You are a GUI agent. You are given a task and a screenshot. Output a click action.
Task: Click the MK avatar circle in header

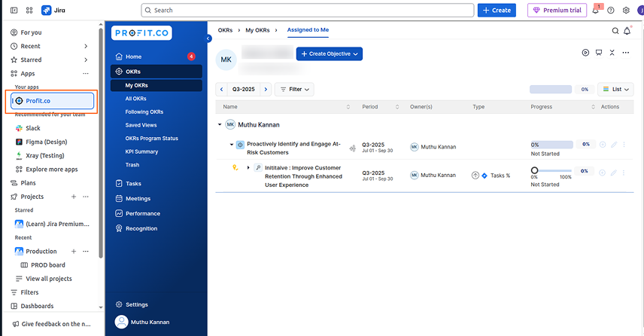(226, 60)
